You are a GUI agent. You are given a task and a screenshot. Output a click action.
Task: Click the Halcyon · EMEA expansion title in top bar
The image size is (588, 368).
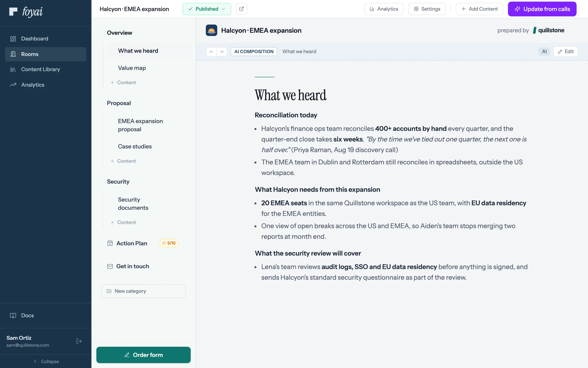coord(134,9)
